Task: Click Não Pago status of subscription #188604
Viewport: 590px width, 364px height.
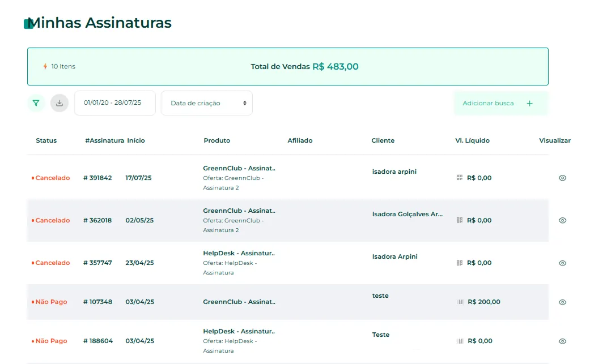Action: click(49, 341)
